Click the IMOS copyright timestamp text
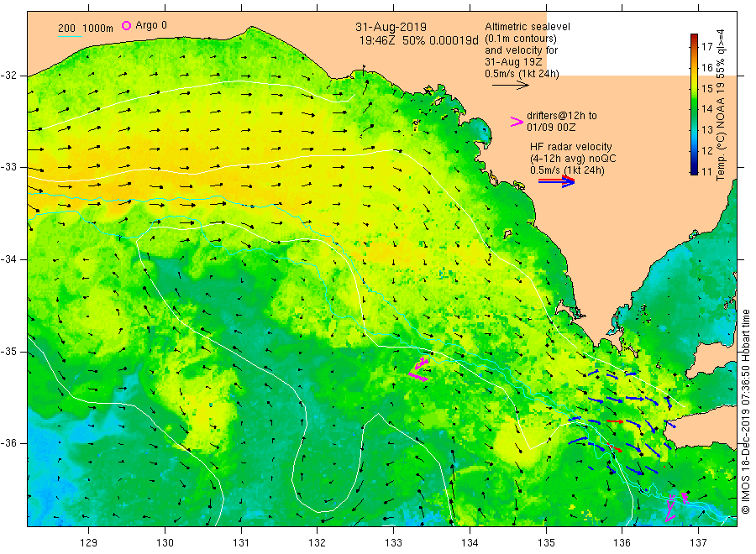Viewport: 756px width, 554px height. tap(746, 411)
